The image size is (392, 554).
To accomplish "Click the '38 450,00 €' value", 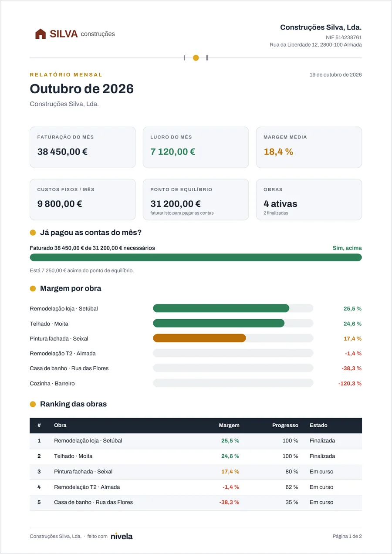I will point(62,152).
